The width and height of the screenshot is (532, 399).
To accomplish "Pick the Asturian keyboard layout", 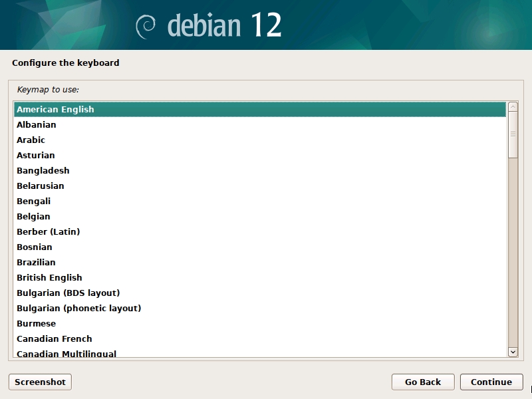I will point(36,155).
